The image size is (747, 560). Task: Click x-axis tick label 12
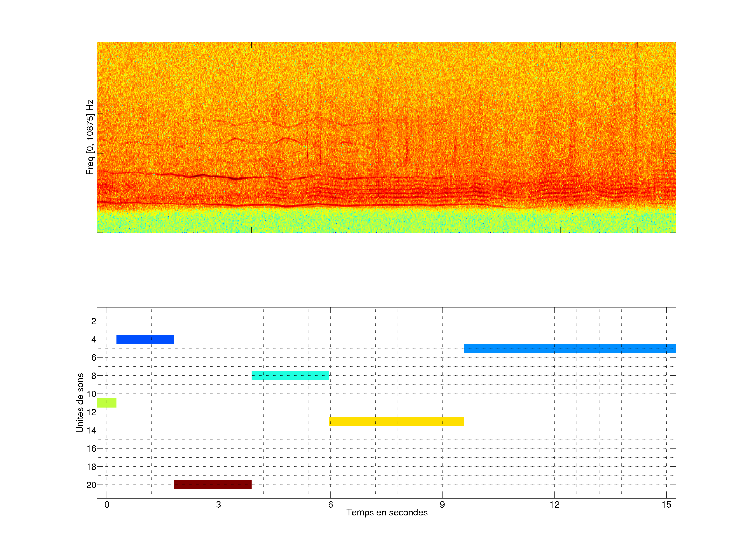[x=554, y=505]
